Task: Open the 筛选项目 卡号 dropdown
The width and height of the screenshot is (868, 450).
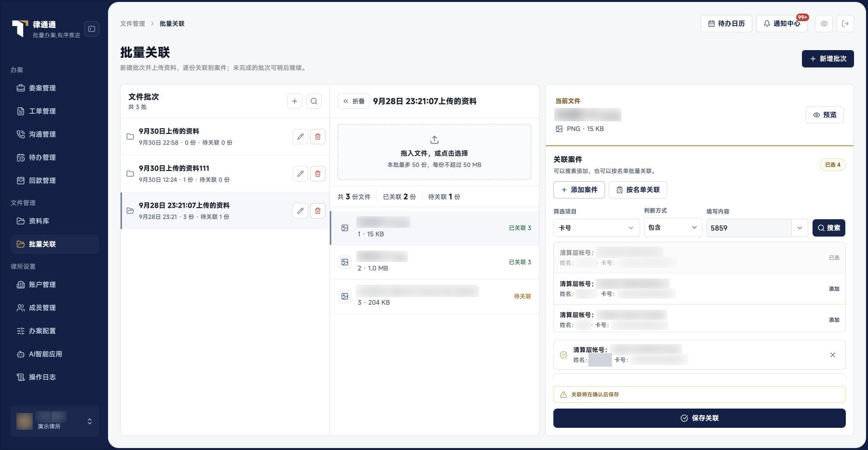Action: tap(597, 228)
